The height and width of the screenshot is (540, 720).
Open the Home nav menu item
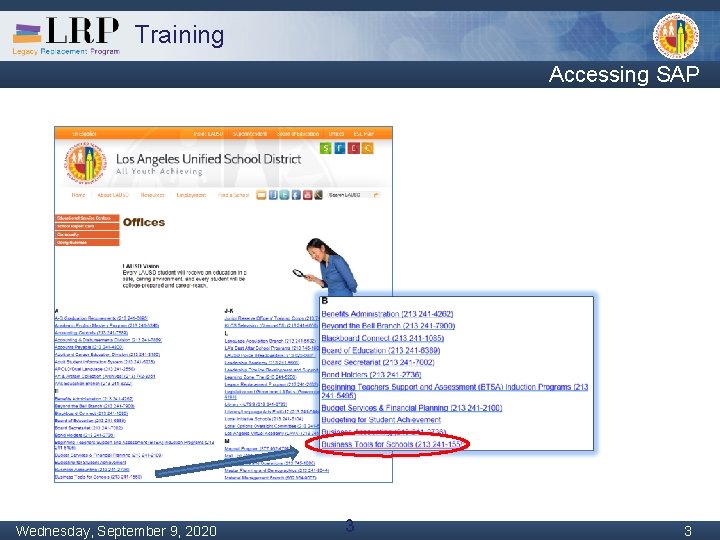[x=79, y=195]
